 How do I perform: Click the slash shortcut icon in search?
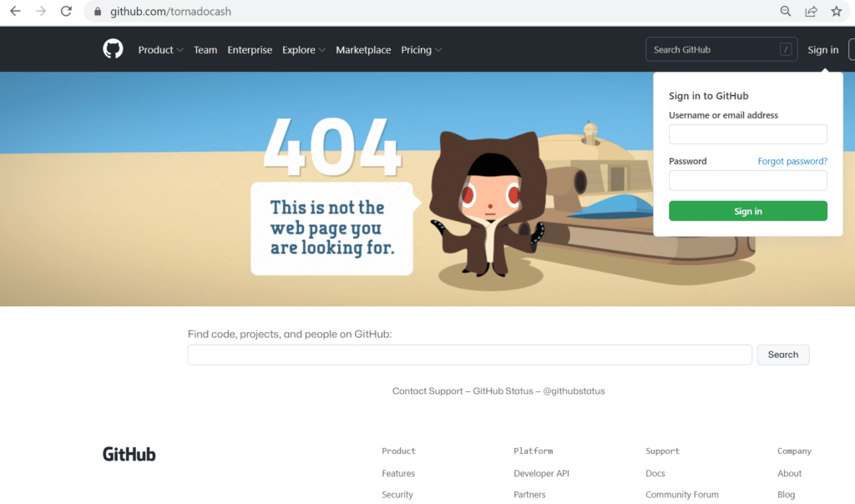[785, 49]
